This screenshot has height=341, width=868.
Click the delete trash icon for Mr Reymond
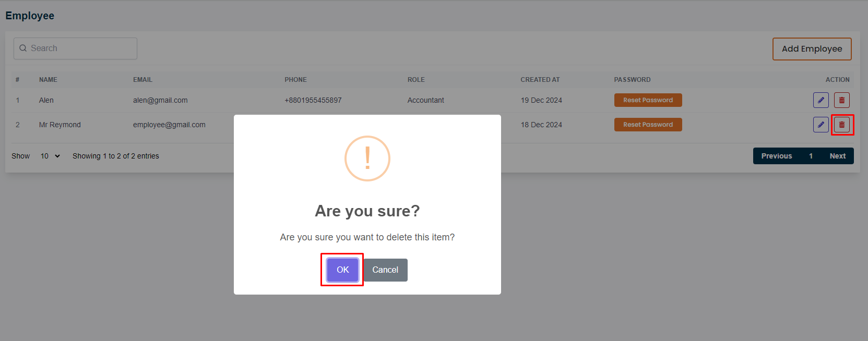(841, 125)
